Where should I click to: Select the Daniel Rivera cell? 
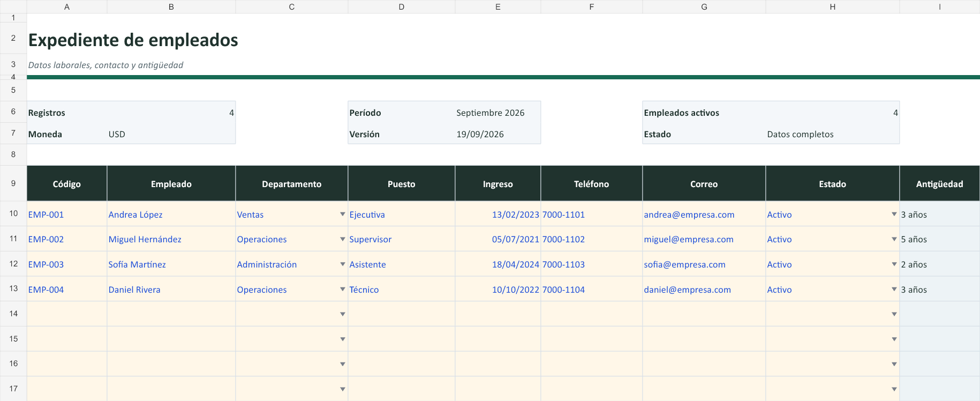[171, 289]
